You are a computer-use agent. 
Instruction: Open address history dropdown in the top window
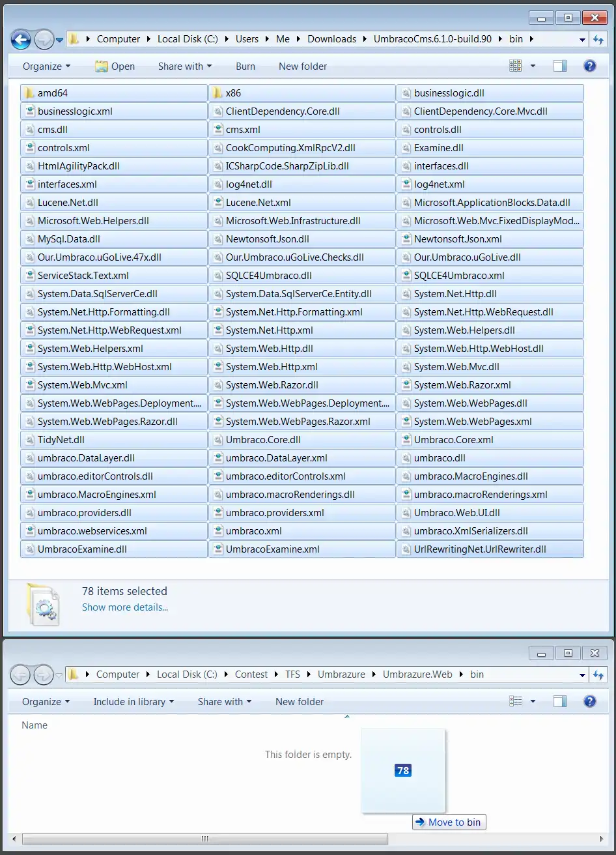click(x=582, y=39)
